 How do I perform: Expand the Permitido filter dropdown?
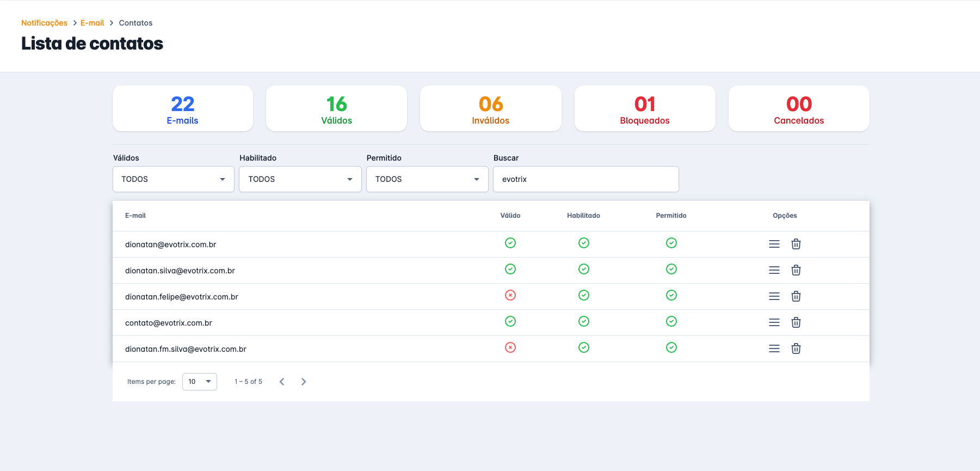[x=427, y=179]
